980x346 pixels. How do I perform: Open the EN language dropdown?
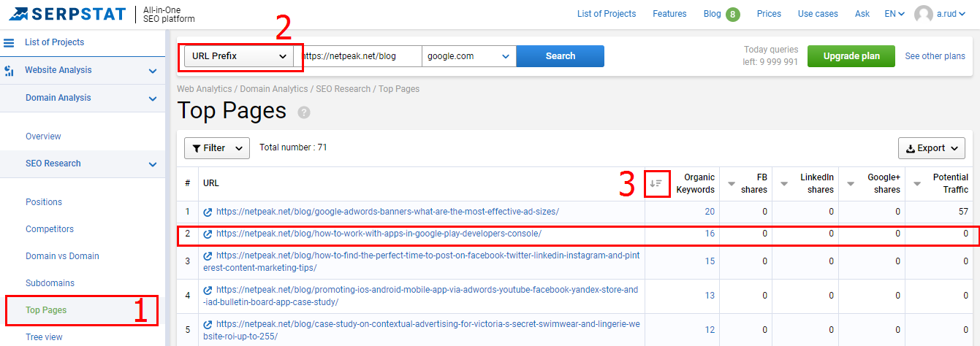point(894,14)
